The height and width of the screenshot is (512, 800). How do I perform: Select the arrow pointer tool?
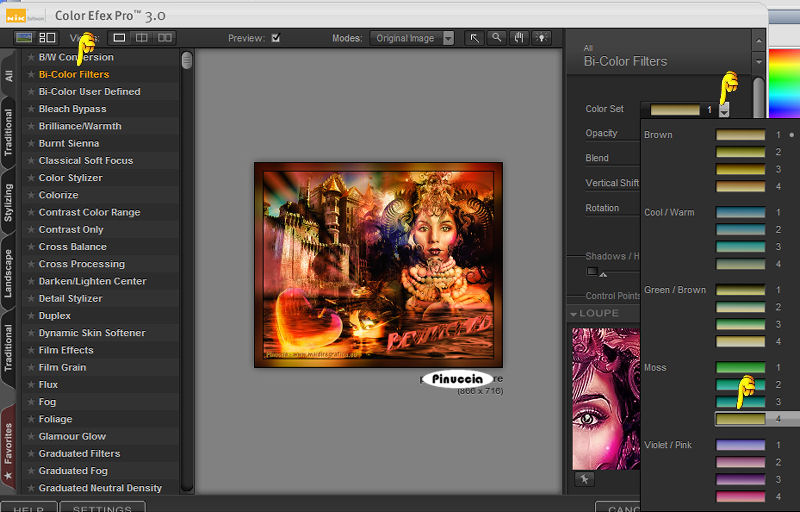[x=472, y=38]
